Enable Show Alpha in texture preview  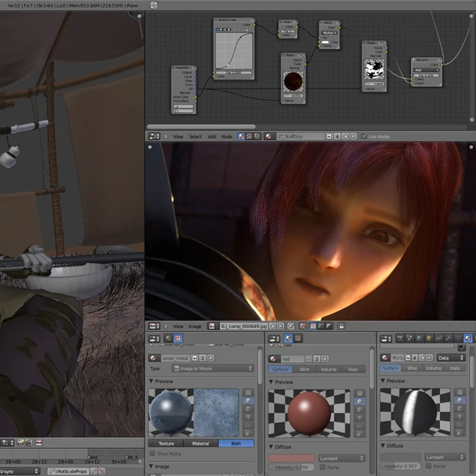pos(152,453)
